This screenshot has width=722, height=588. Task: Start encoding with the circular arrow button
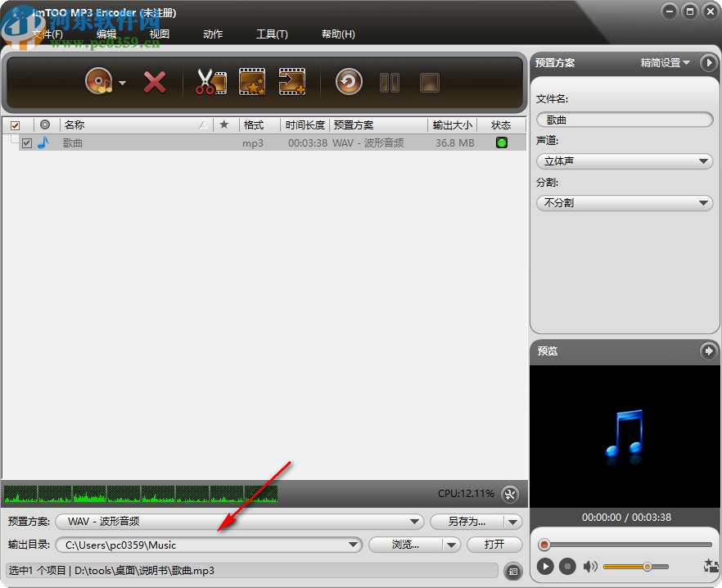348,82
